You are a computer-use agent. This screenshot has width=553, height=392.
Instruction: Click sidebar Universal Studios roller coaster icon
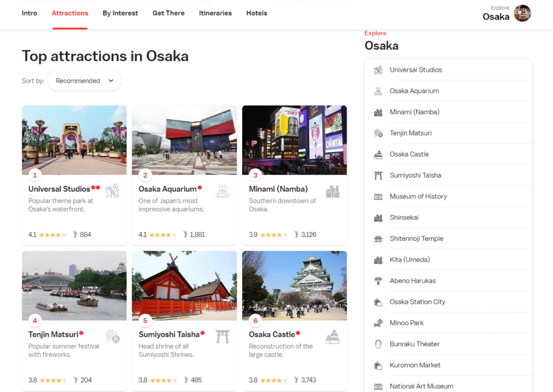tap(378, 70)
